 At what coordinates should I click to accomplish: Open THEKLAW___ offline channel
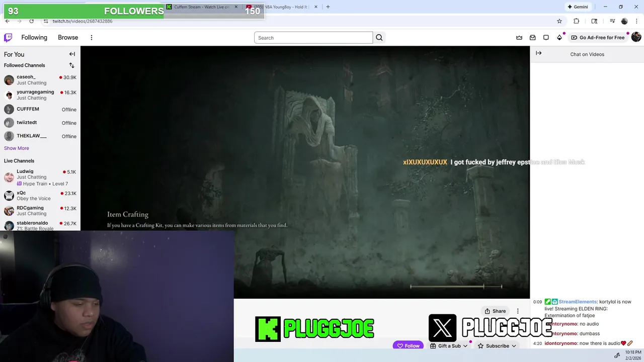click(x=40, y=136)
